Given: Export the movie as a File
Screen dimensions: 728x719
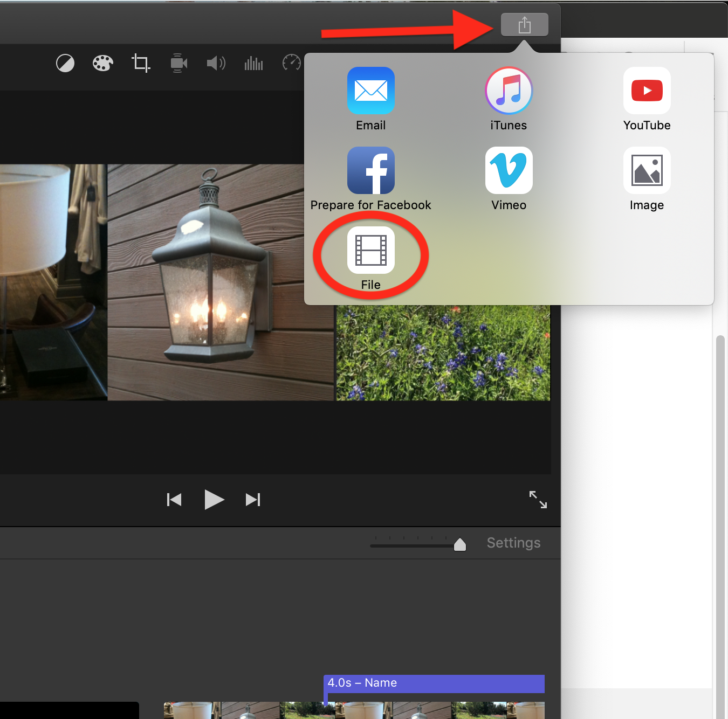Looking at the screenshot, I should [x=371, y=259].
